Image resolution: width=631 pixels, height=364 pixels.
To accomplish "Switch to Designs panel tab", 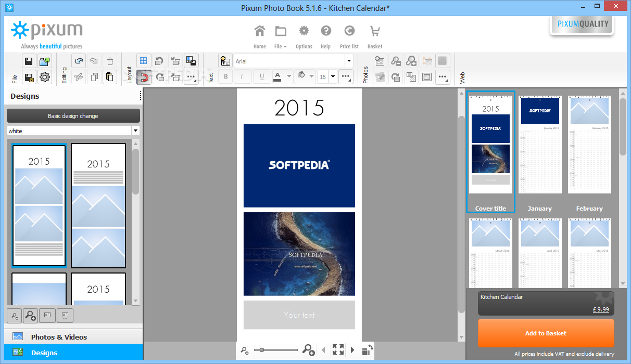I will click(x=73, y=353).
